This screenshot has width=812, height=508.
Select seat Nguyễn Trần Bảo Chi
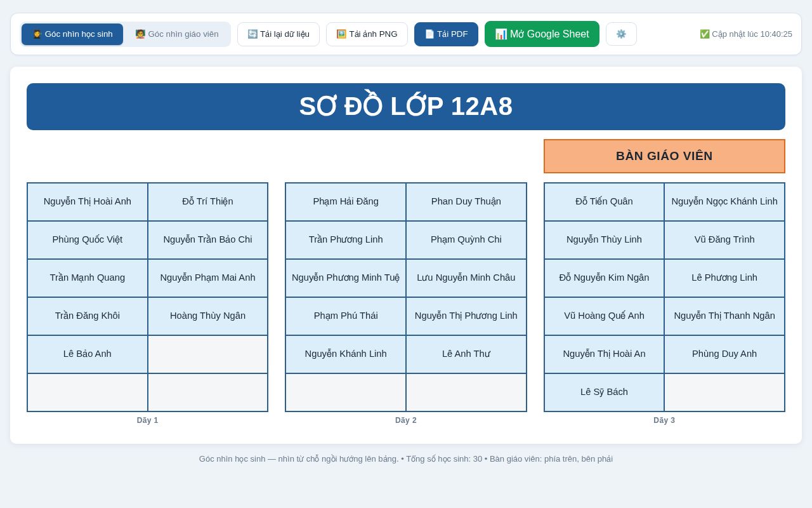pos(208,240)
